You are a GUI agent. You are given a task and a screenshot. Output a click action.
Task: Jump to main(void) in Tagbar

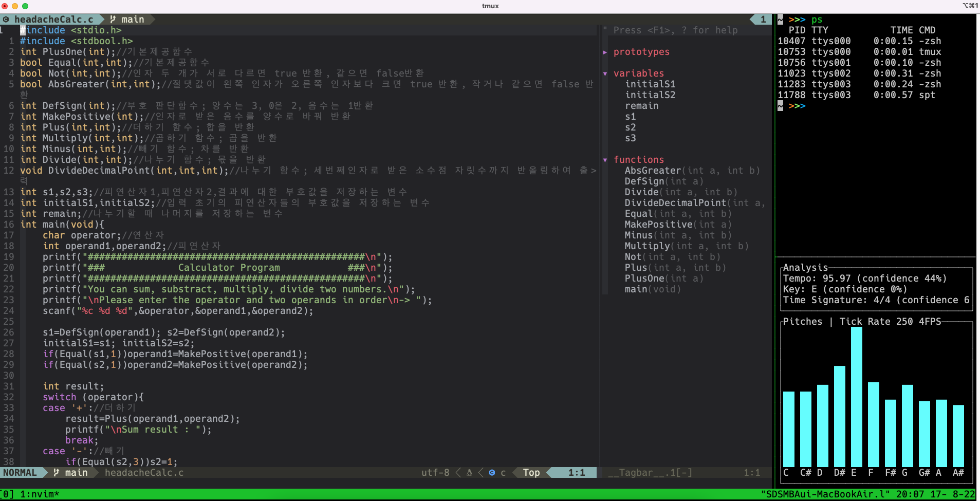coord(653,289)
